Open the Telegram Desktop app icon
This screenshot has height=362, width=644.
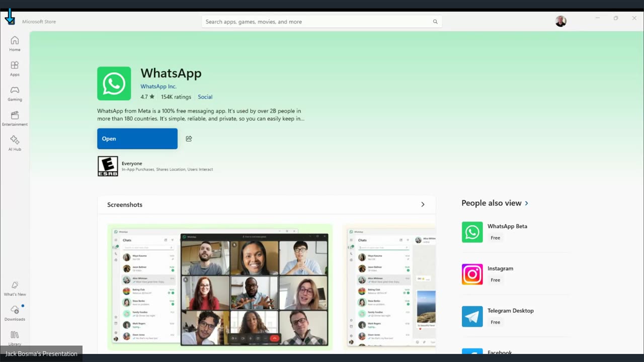(472, 317)
